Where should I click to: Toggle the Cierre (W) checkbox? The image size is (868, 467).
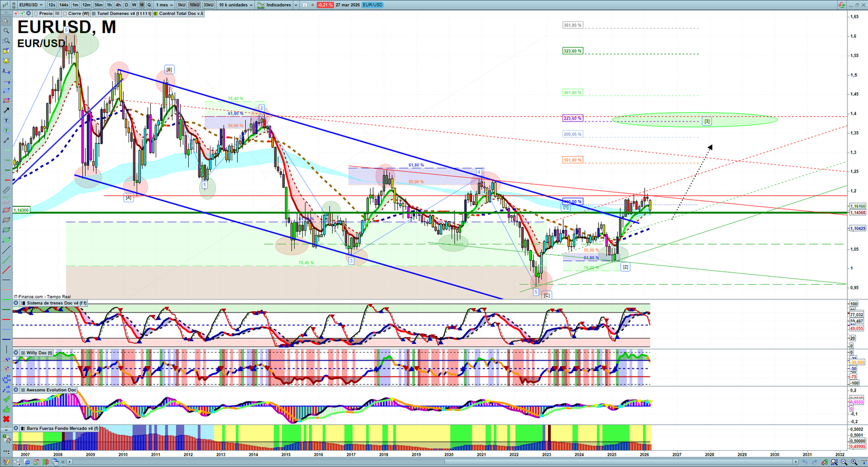tap(65, 14)
